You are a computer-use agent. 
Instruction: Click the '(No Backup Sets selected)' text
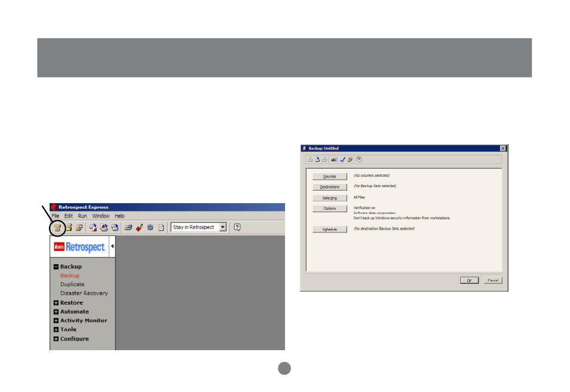click(x=375, y=186)
